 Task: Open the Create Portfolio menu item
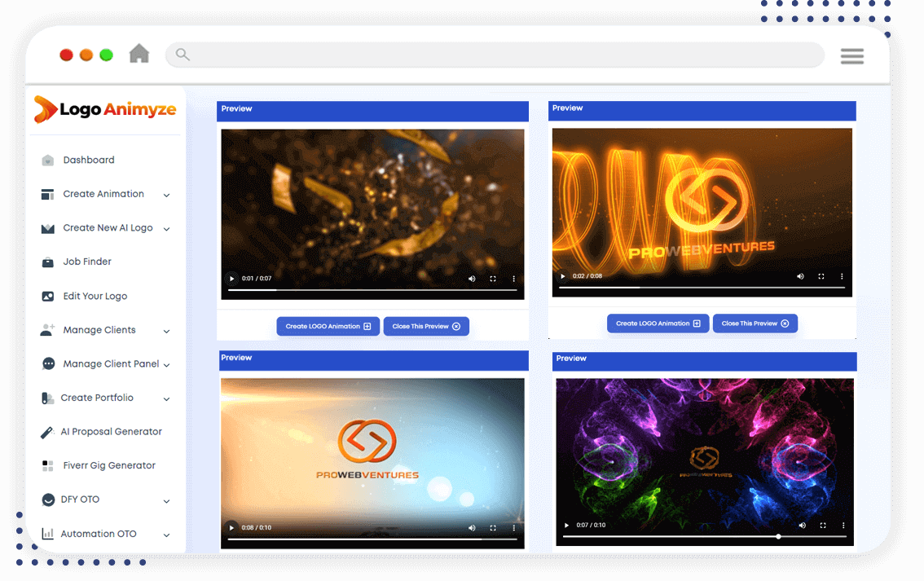pos(96,398)
